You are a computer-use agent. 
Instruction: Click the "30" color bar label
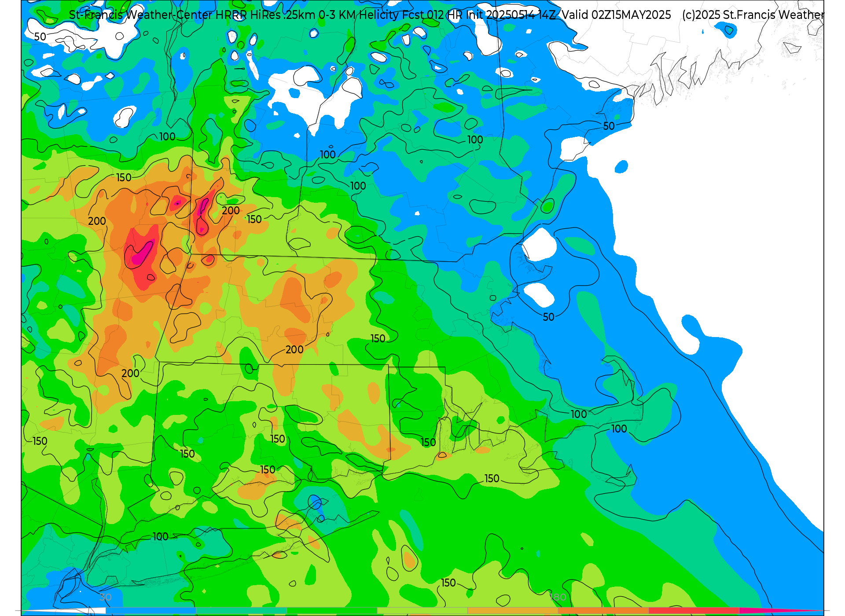pyautogui.click(x=106, y=597)
